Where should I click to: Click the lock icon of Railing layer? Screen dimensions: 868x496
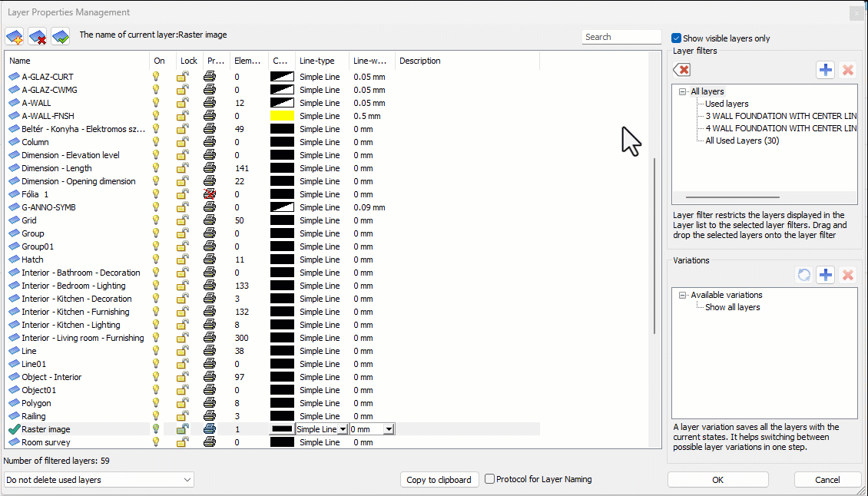[183, 416]
